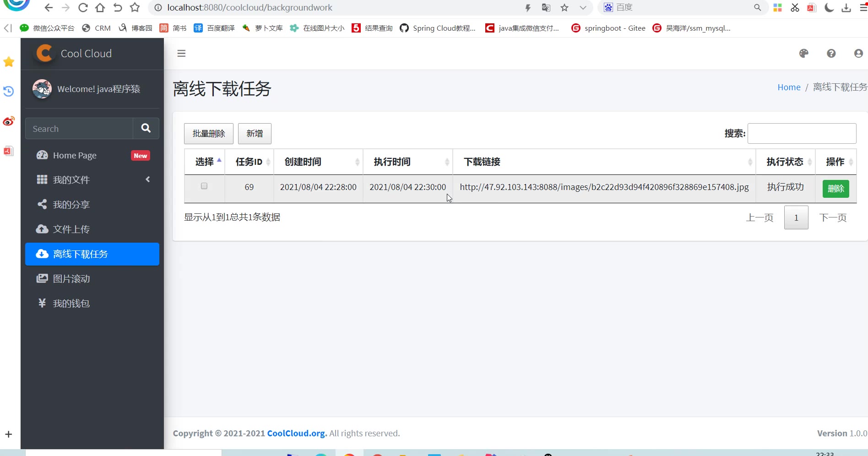Open the CoolCloud.org footer link
Screen dimensions: 868x456
(x=297, y=433)
